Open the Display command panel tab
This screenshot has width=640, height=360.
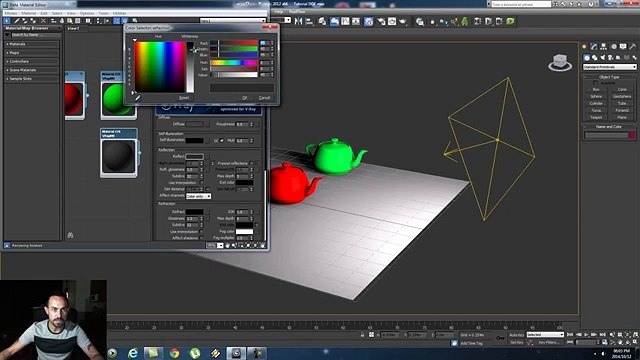(623, 47)
